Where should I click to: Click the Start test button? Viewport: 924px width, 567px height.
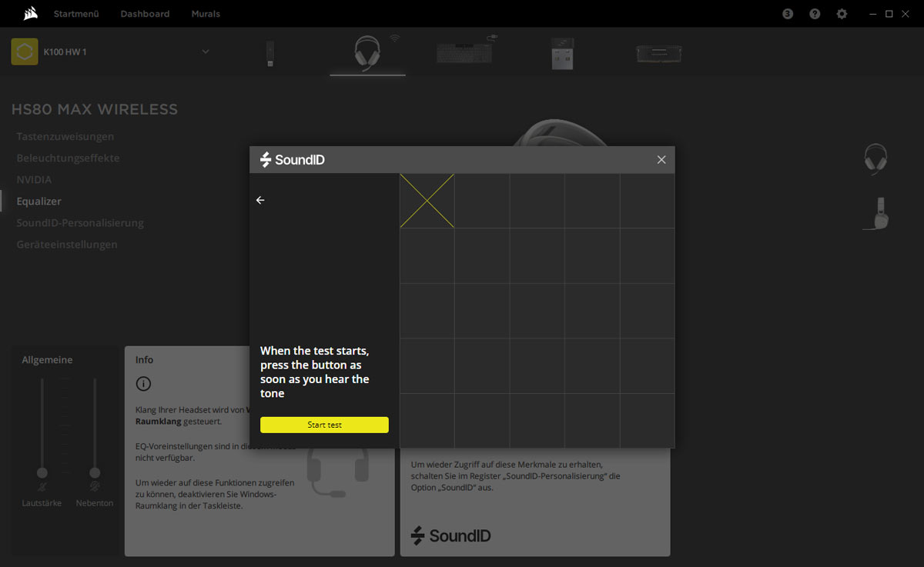click(x=324, y=425)
